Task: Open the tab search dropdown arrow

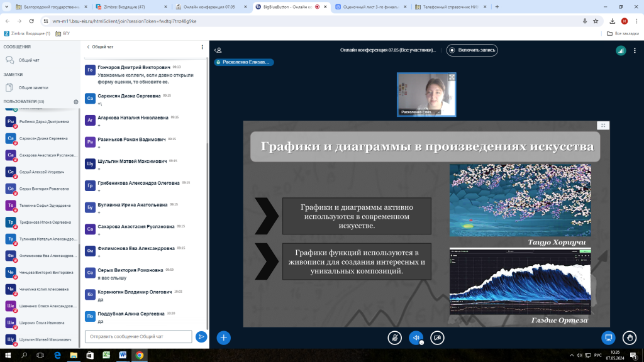Action: point(6,7)
